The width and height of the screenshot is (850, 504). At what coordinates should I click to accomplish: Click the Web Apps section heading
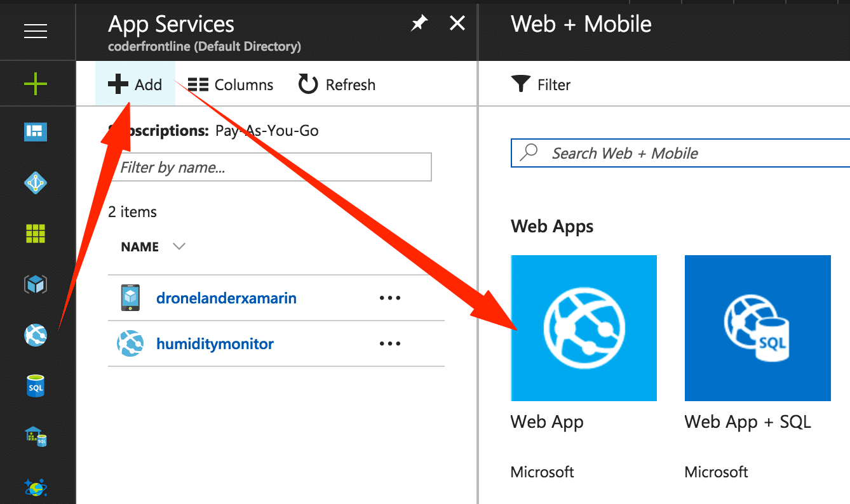pyautogui.click(x=552, y=227)
